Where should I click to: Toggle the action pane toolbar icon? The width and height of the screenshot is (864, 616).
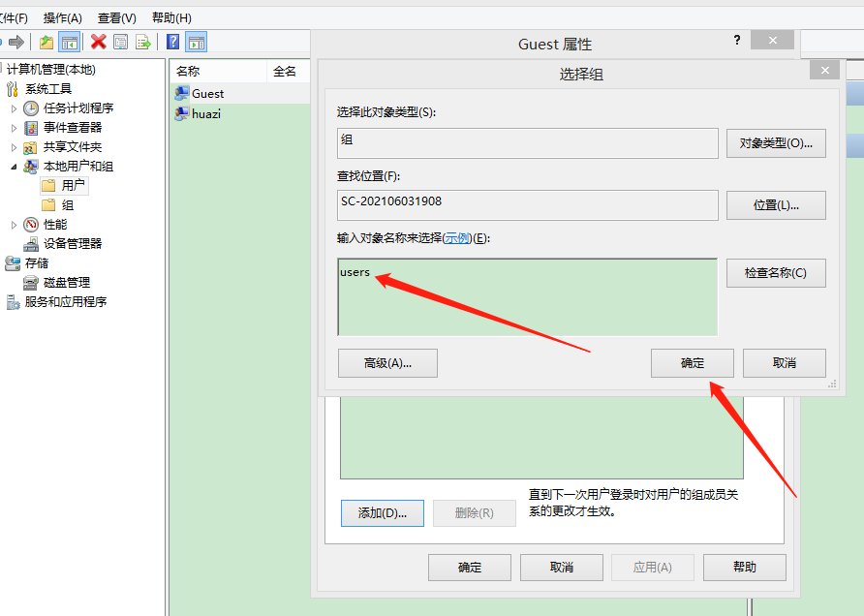(198, 42)
